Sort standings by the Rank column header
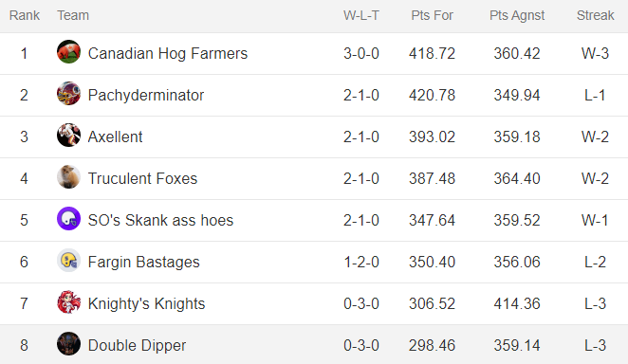 pyautogui.click(x=25, y=15)
